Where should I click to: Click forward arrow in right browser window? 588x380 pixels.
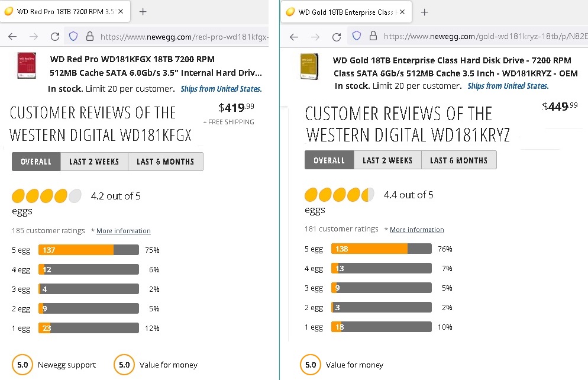pyautogui.click(x=315, y=36)
